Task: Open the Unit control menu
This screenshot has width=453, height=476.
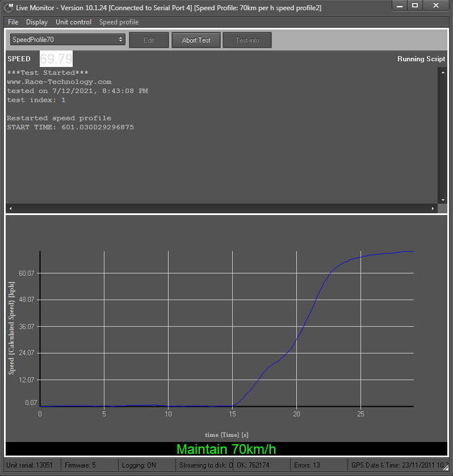Action: (x=73, y=22)
